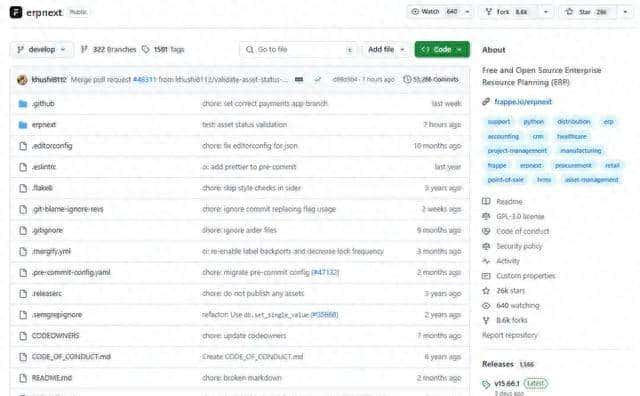View 322 Branches

coord(109,49)
